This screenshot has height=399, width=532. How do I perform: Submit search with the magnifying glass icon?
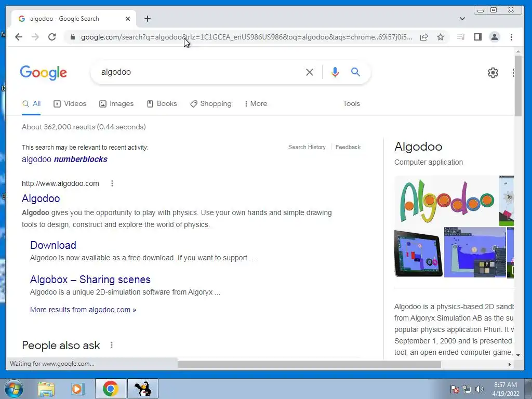(x=355, y=72)
